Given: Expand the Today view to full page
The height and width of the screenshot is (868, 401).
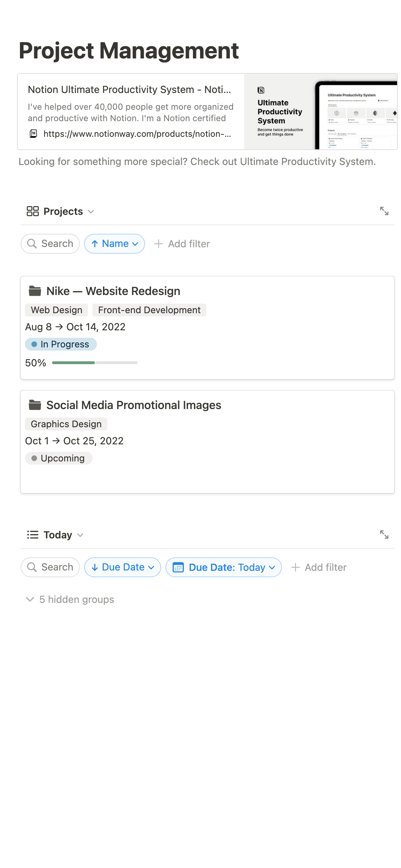Looking at the screenshot, I should pos(384,534).
